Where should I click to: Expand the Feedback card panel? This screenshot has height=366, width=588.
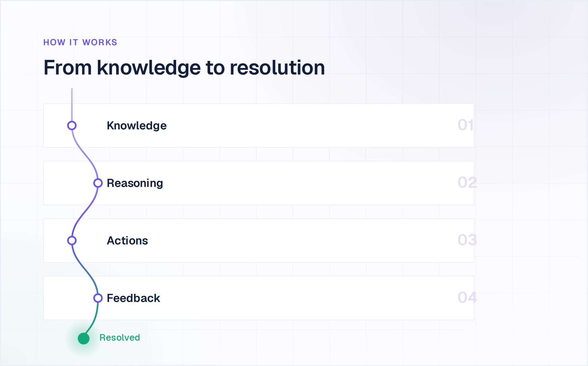point(259,298)
